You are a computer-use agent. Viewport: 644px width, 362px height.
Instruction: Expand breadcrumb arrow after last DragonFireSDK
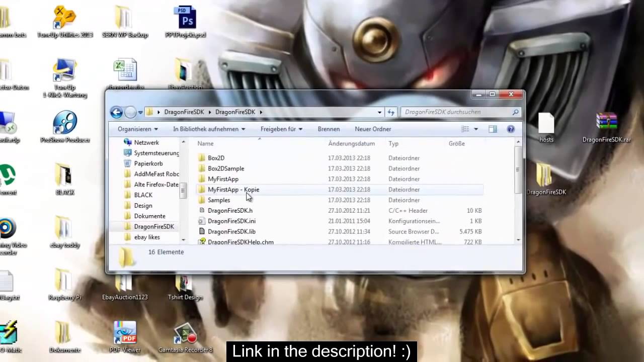point(261,112)
